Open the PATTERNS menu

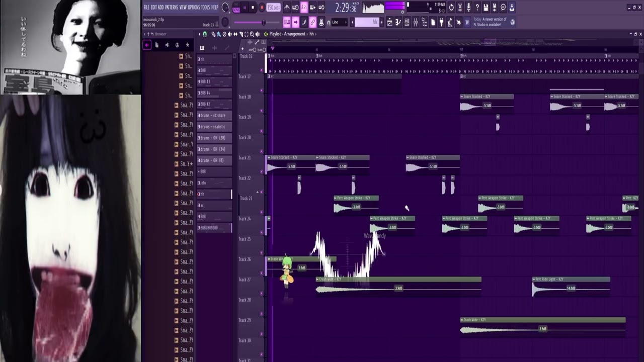172,7
